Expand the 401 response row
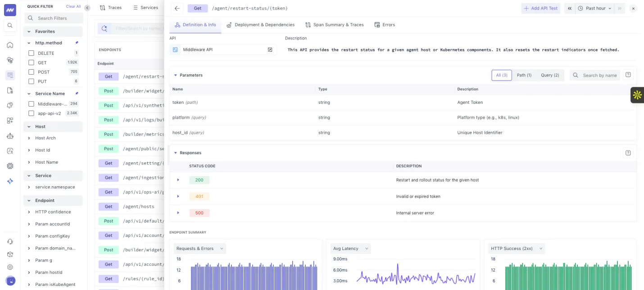644x290 pixels. coord(178,196)
